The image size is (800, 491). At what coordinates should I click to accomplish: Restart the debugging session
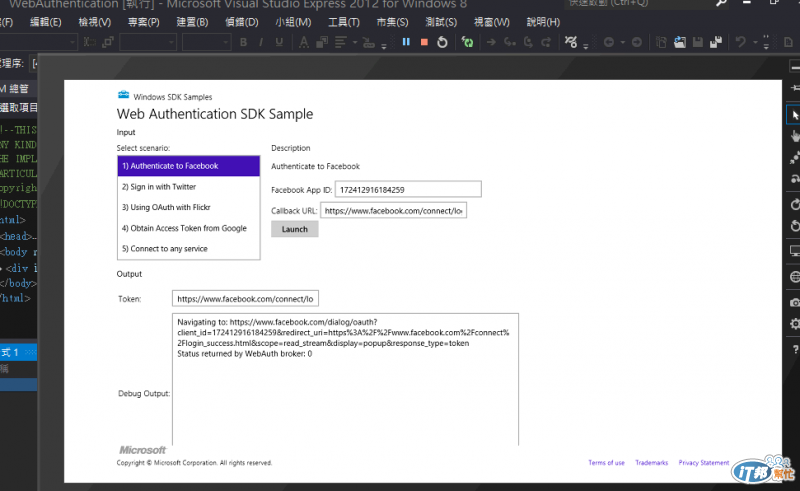coord(442,42)
